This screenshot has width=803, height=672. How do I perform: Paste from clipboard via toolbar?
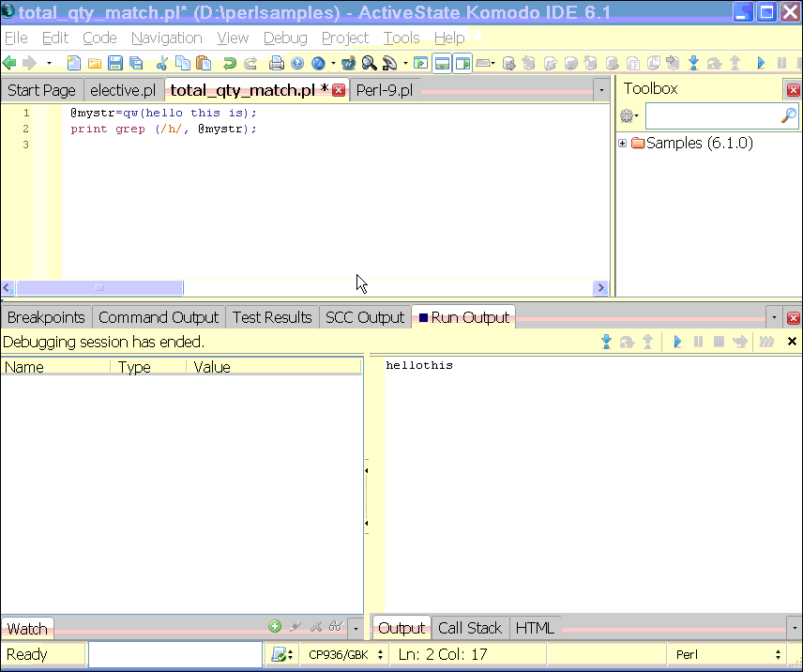(x=204, y=63)
